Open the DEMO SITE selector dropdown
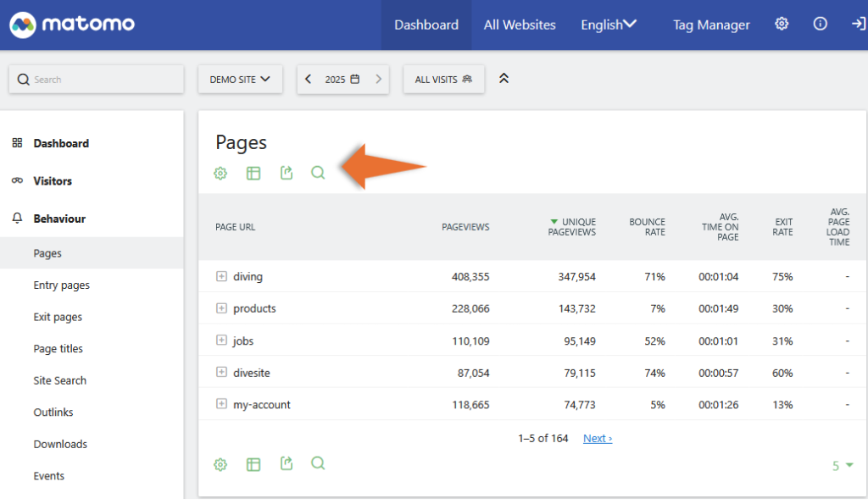This screenshot has width=868, height=504. coord(240,79)
